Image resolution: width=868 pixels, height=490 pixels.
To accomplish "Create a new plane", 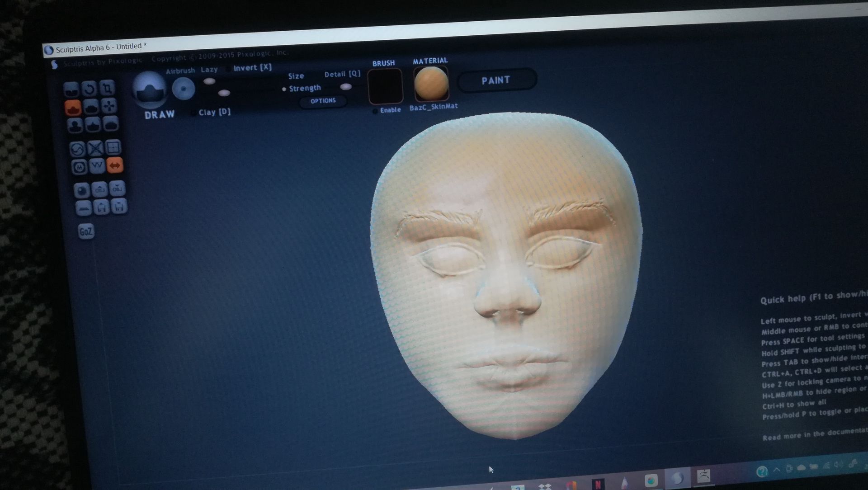I will point(84,208).
